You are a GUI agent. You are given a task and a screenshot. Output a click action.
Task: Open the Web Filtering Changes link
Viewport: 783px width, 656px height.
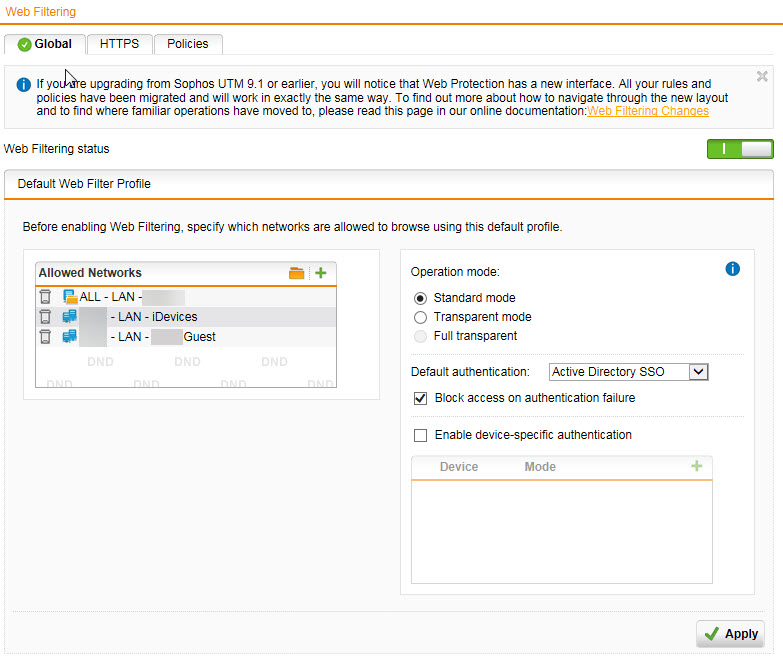pyautogui.click(x=648, y=111)
